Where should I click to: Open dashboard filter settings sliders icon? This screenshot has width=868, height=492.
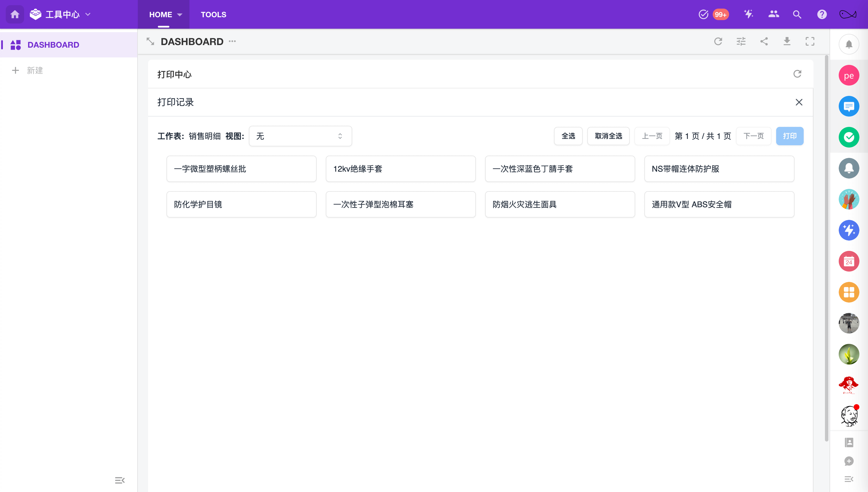pos(741,41)
